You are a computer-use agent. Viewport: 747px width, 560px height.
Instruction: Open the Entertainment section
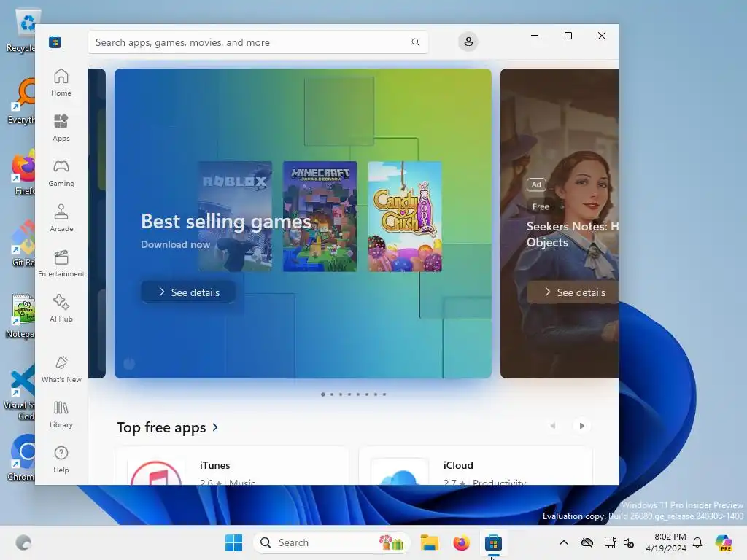click(61, 264)
